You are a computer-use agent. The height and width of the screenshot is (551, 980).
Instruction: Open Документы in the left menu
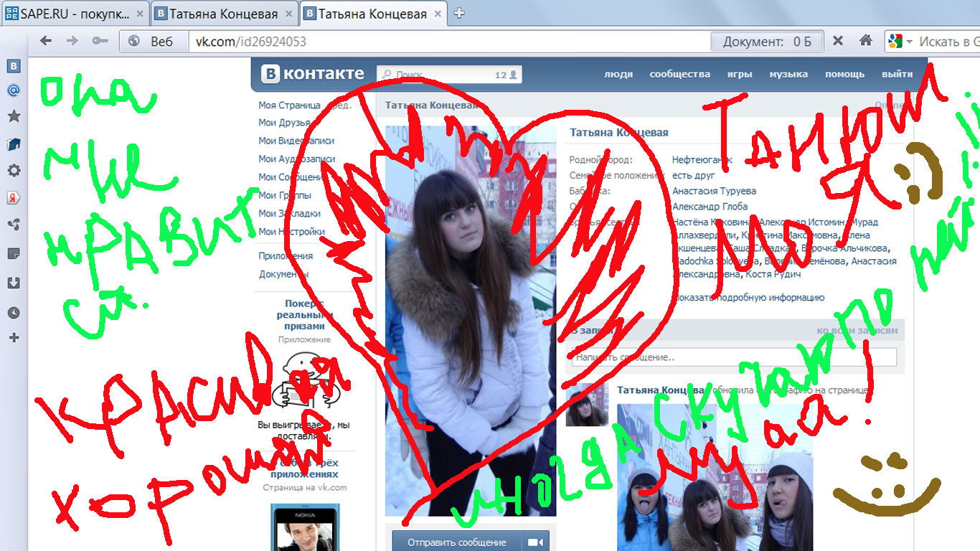(x=284, y=274)
